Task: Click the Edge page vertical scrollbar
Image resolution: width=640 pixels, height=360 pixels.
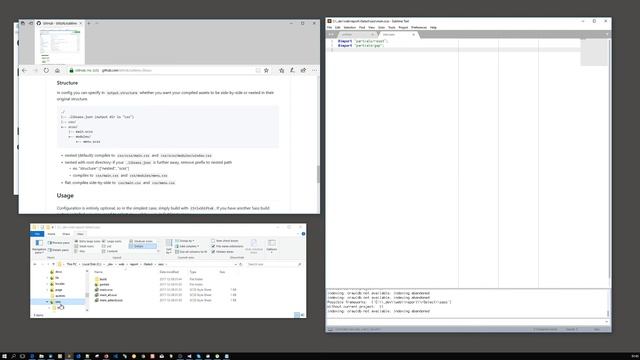Action: point(318,174)
